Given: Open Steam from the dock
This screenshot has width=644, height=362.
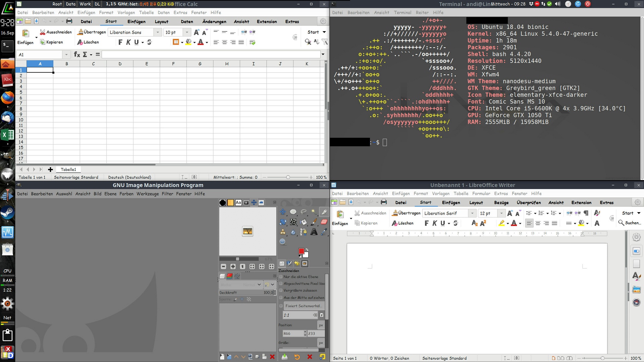Looking at the screenshot, I should 7,213.
